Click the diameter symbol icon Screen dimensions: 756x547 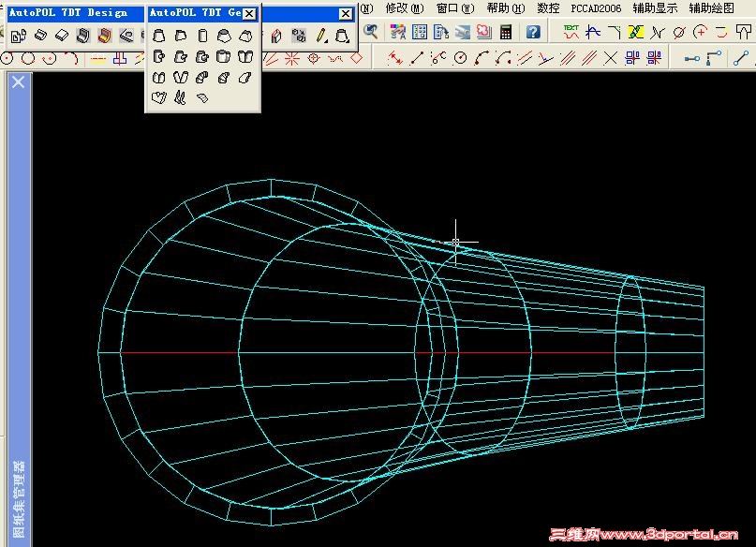tap(679, 32)
